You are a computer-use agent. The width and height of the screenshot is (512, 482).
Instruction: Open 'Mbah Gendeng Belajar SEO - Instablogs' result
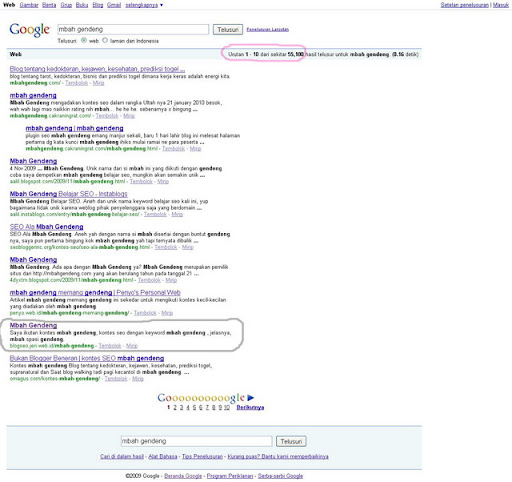(x=68, y=194)
